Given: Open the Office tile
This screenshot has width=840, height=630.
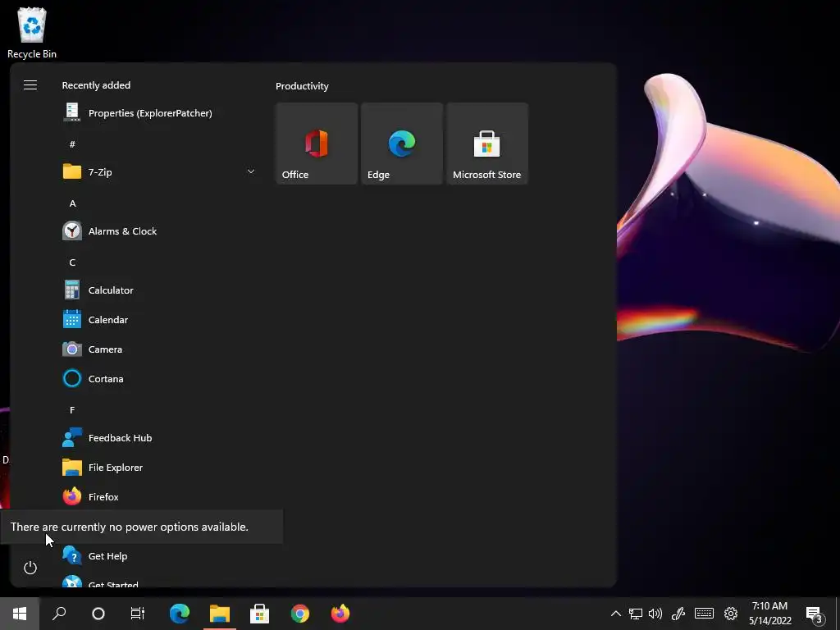Looking at the screenshot, I should (317, 144).
